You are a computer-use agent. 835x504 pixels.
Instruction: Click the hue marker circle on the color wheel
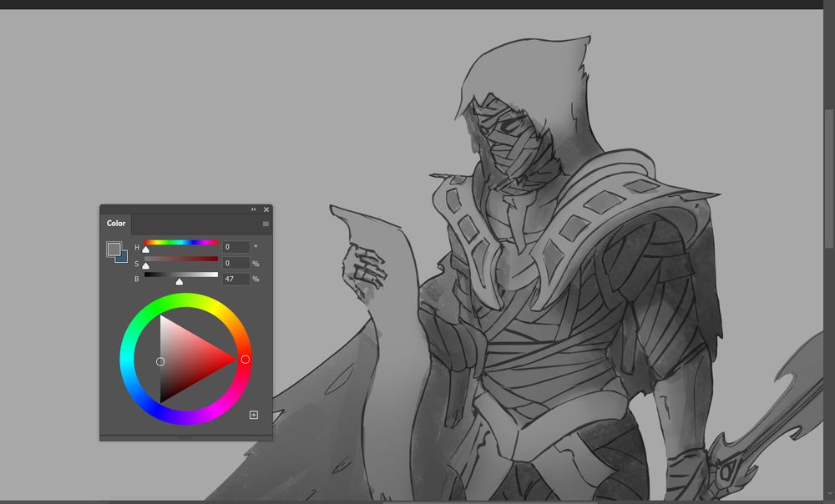pos(245,360)
